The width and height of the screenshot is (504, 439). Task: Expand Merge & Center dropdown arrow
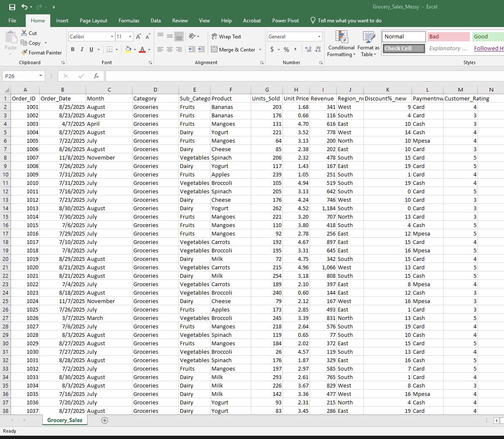pyautogui.click(x=260, y=50)
